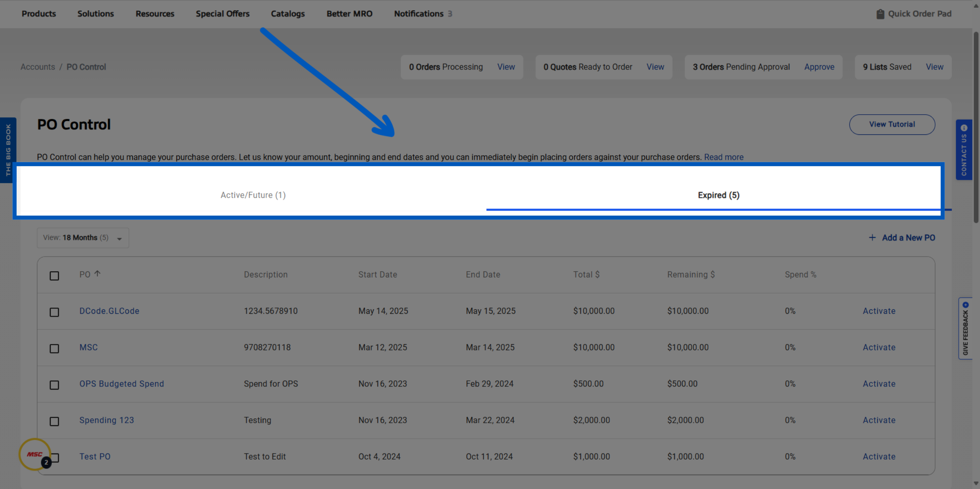Screen dimensions: 980x489
Task: Activate the Test PO purchase order
Action: (879, 456)
